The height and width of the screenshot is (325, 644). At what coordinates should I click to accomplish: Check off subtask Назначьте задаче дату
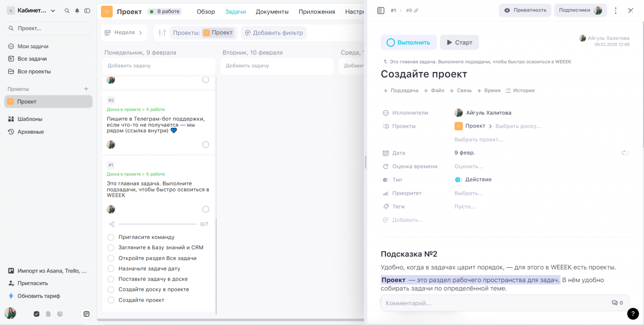point(111,268)
